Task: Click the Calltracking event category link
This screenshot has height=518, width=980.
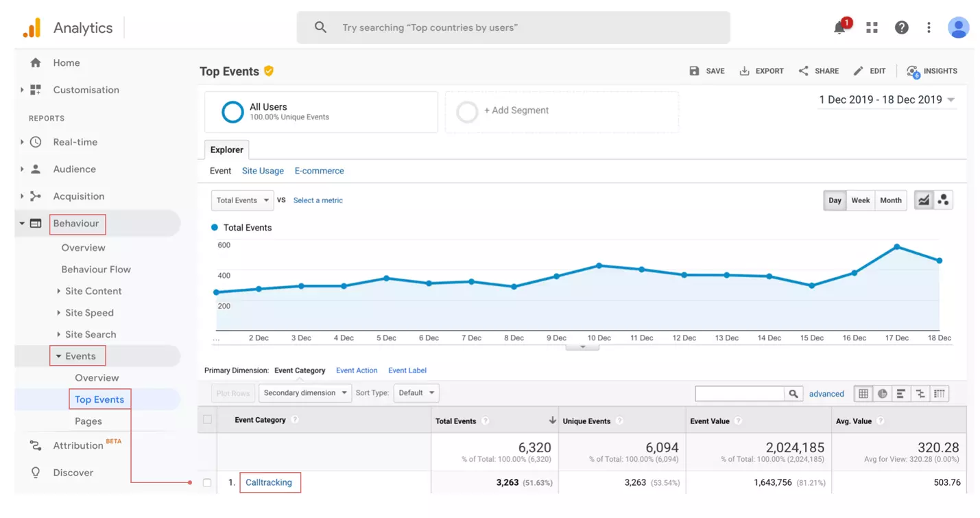Action: (269, 482)
